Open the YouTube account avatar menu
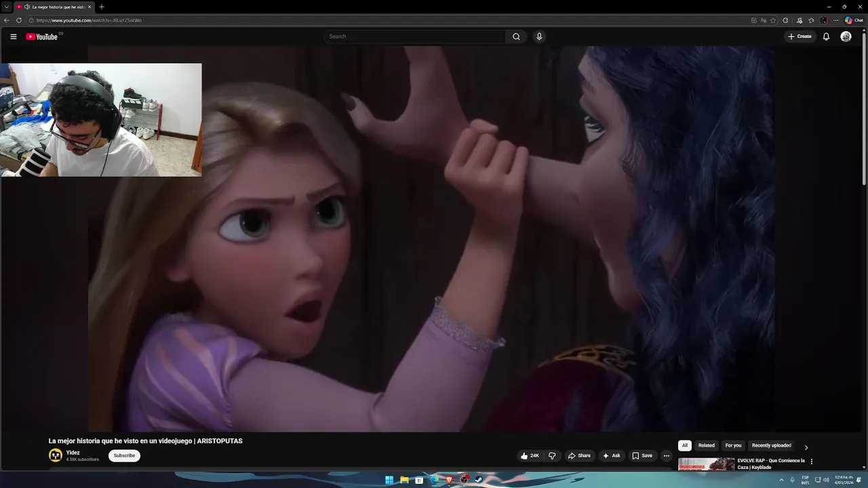868x488 pixels. (846, 37)
